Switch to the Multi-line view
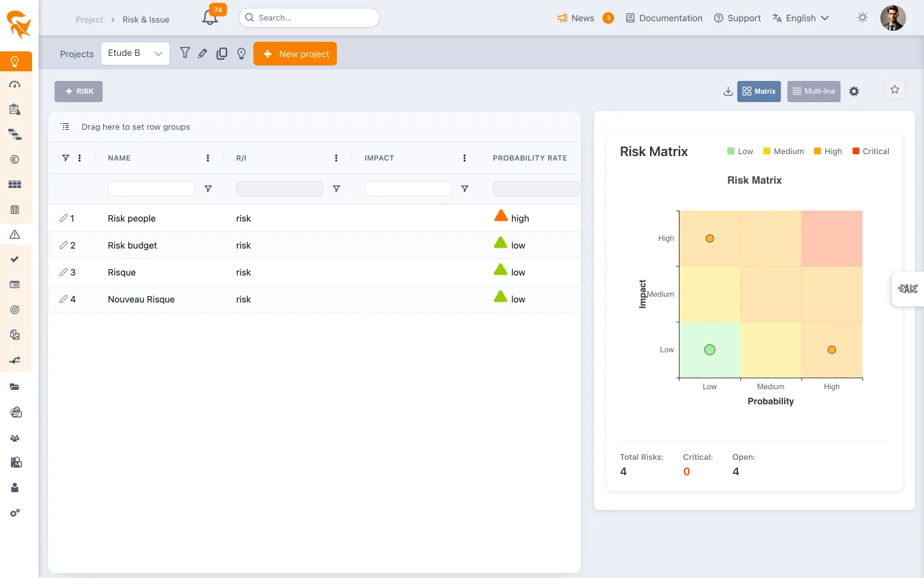This screenshot has width=924, height=578. tap(814, 91)
